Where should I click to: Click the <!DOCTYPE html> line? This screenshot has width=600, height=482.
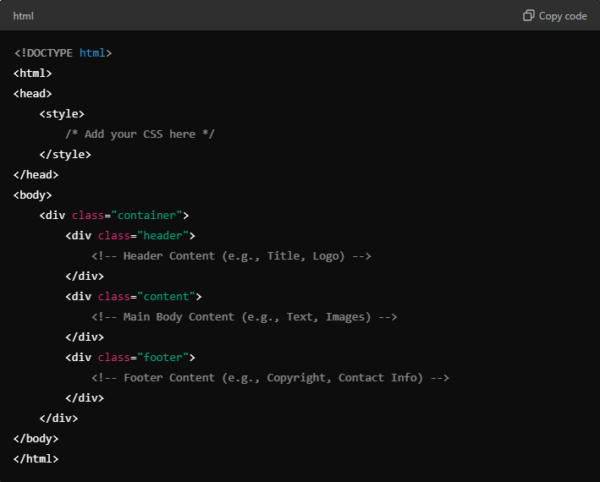coord(63,53)
